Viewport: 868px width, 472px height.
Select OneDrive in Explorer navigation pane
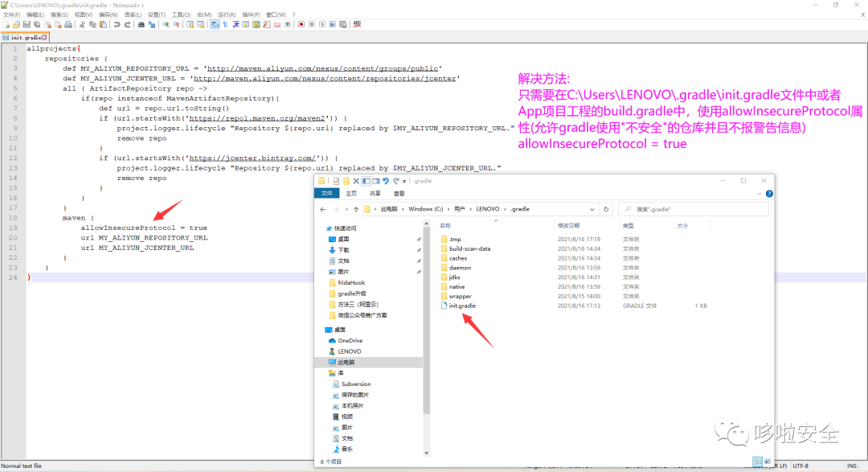coord(350,341)
